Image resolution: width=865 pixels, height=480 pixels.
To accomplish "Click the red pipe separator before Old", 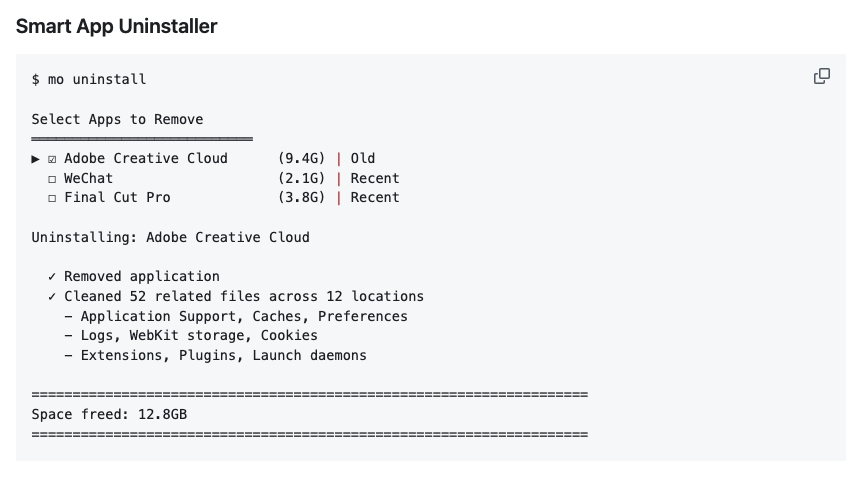I will click(338, 158).
